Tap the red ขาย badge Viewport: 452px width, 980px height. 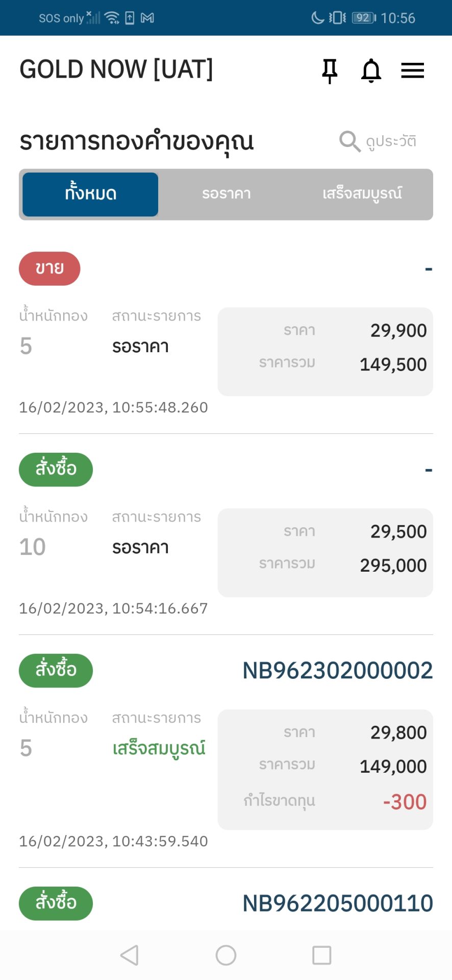pyautogui.click(x=49, y=268)
